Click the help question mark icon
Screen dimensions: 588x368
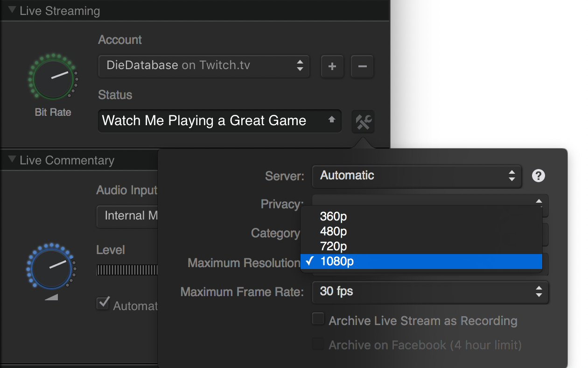pos(538,176)
